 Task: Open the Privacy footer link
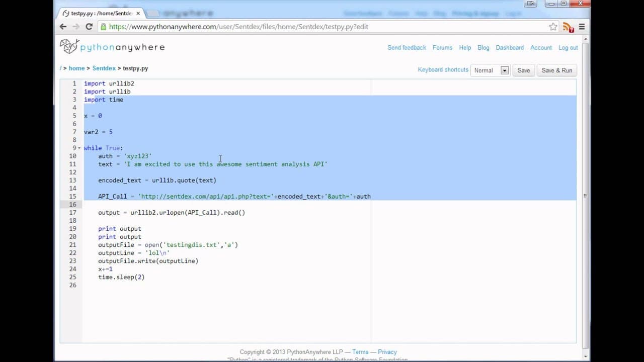[387, 352]
